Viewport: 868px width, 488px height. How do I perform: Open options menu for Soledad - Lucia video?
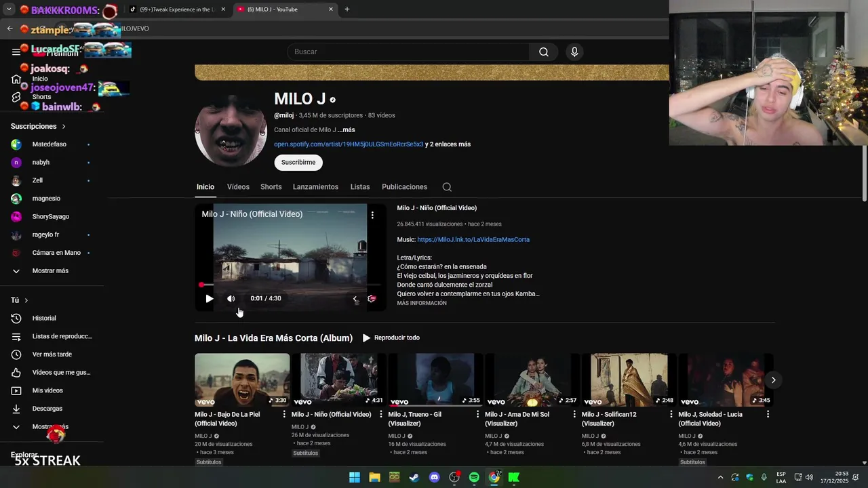768,414
